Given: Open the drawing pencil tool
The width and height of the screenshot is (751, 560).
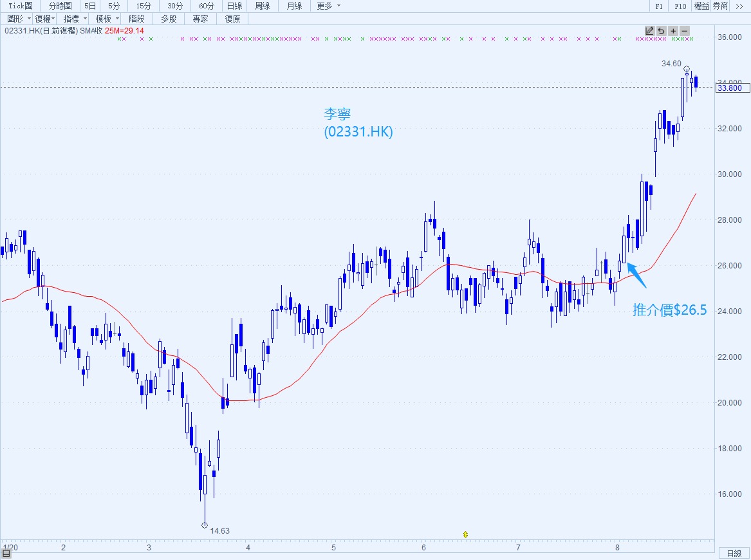Looking at the screenshot, I should pos(649,31).
